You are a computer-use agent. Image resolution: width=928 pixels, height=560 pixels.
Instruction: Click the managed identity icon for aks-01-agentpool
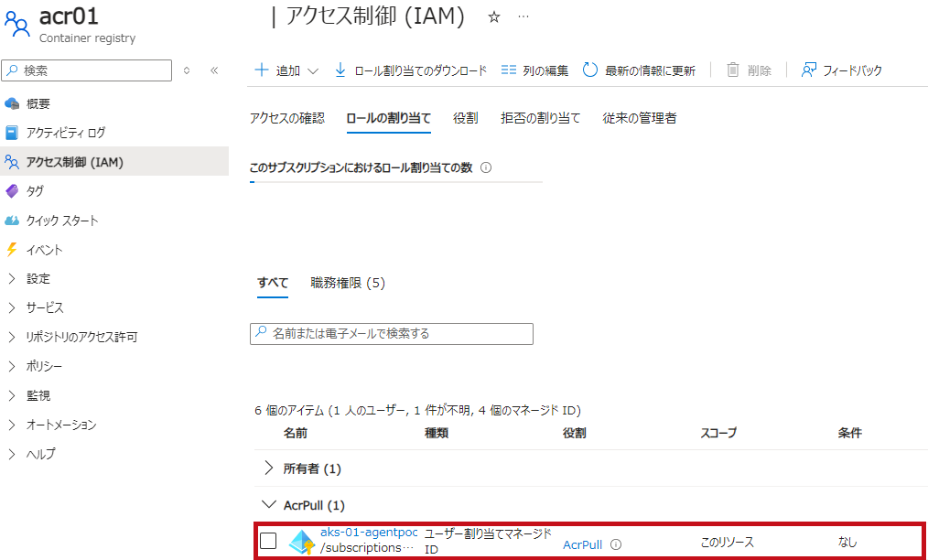click(x=302, y=542)
